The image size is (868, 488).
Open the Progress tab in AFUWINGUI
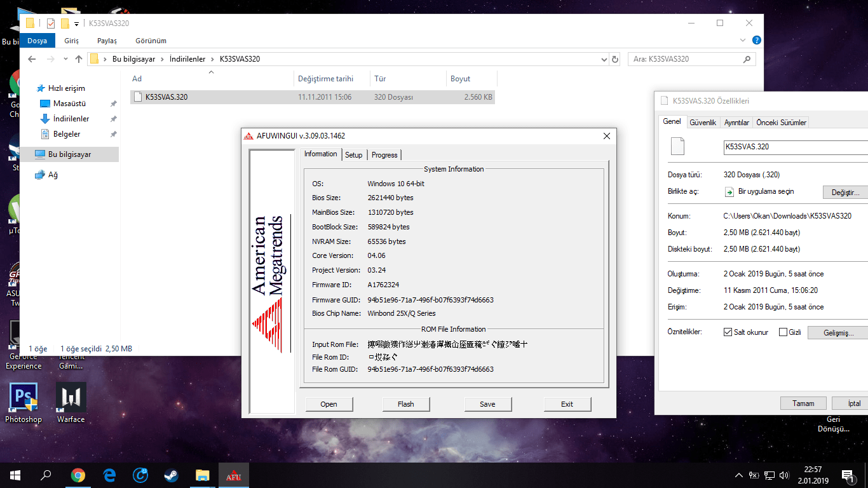click(384, 155)
